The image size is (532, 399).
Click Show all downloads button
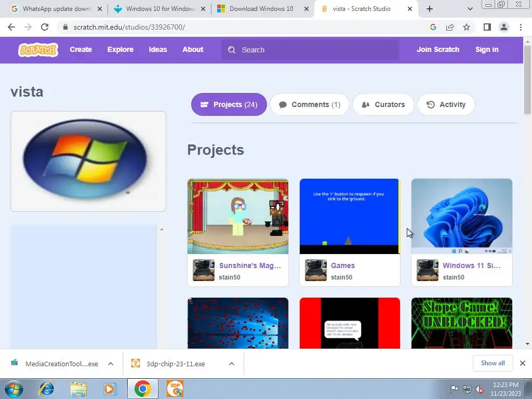[x=493, y=363]
